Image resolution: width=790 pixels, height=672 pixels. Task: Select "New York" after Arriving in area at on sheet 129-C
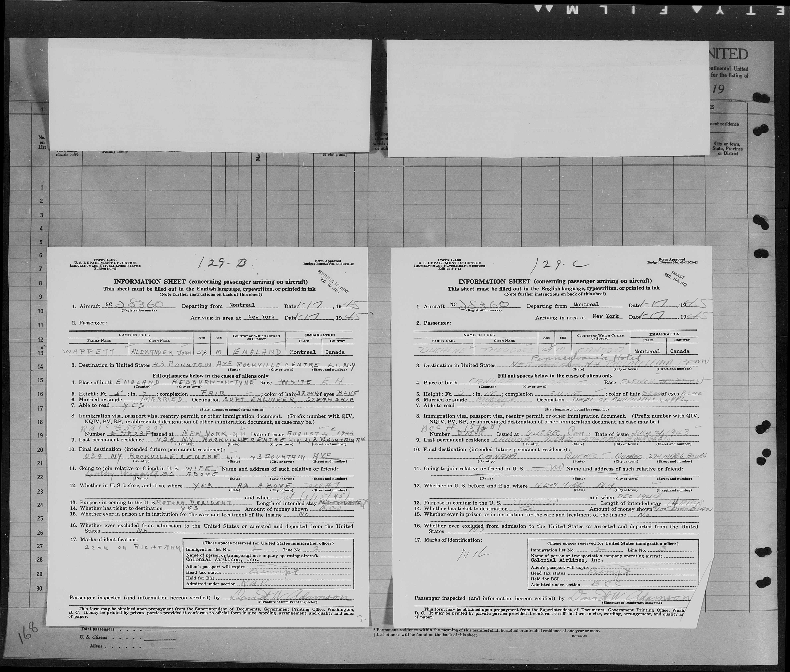coord(606,316)
